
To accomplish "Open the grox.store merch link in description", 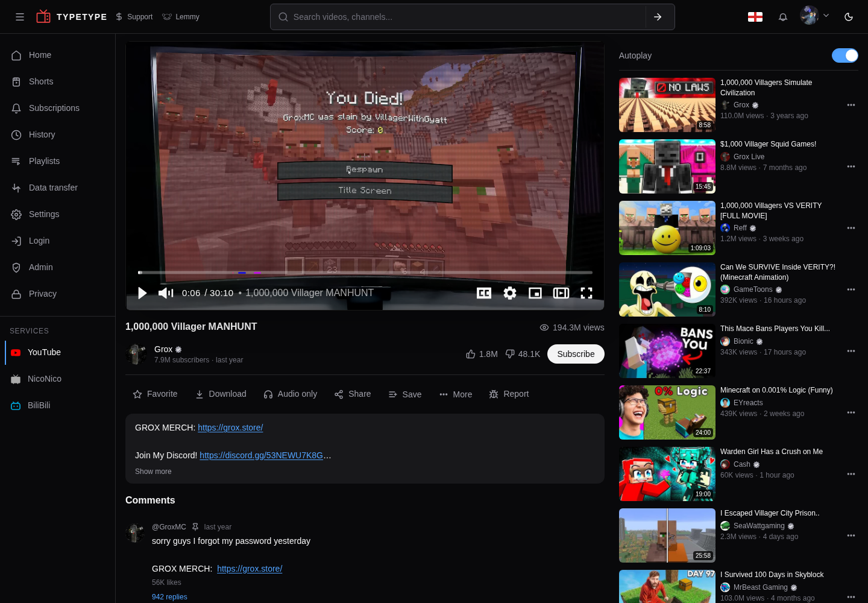I will pyautogui.click(x=230, y=428).
